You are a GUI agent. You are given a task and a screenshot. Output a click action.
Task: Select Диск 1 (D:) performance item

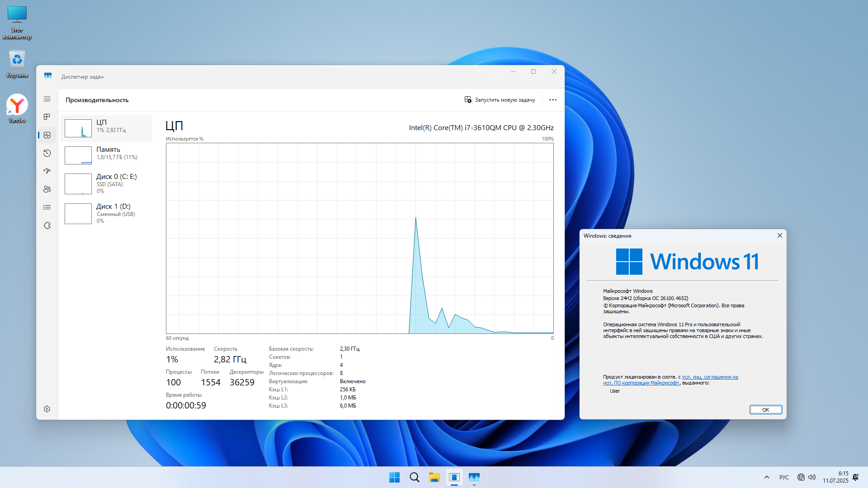coord(106,213)
